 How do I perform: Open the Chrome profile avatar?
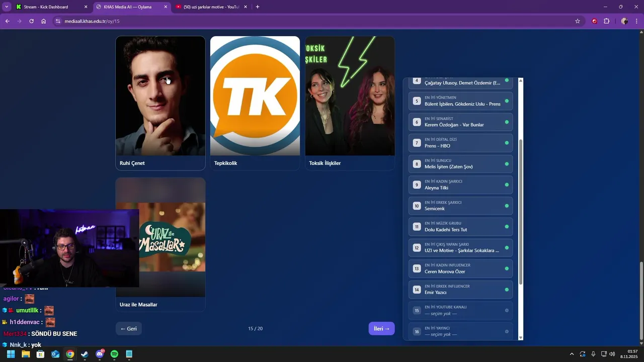624,21
